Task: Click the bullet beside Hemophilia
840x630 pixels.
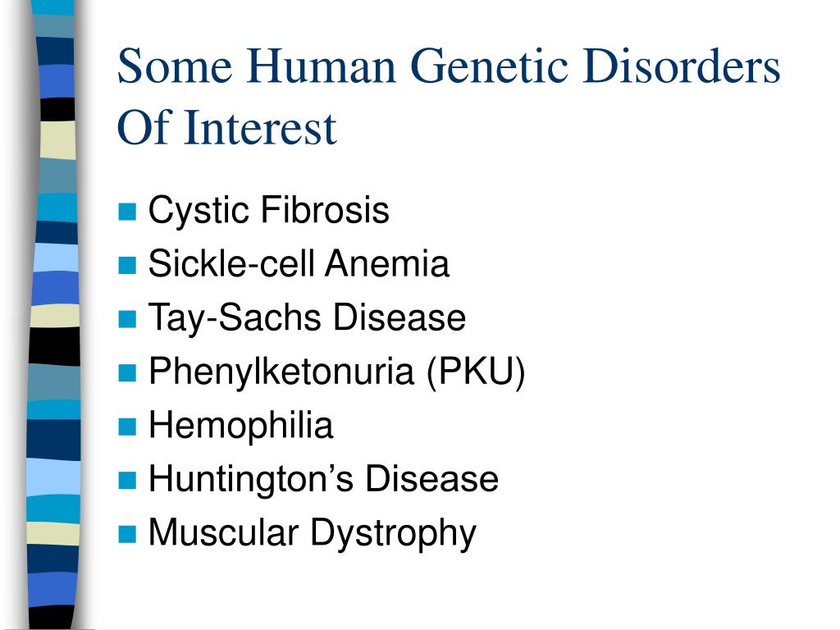Action: pos(127,427)
